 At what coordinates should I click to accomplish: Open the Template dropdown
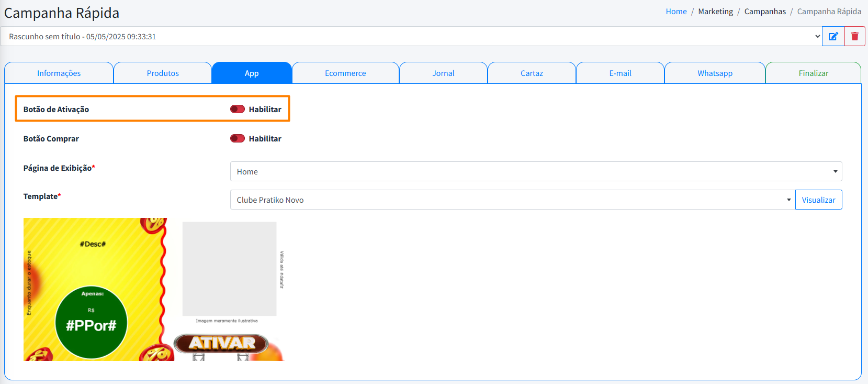(x=512, y=200)
